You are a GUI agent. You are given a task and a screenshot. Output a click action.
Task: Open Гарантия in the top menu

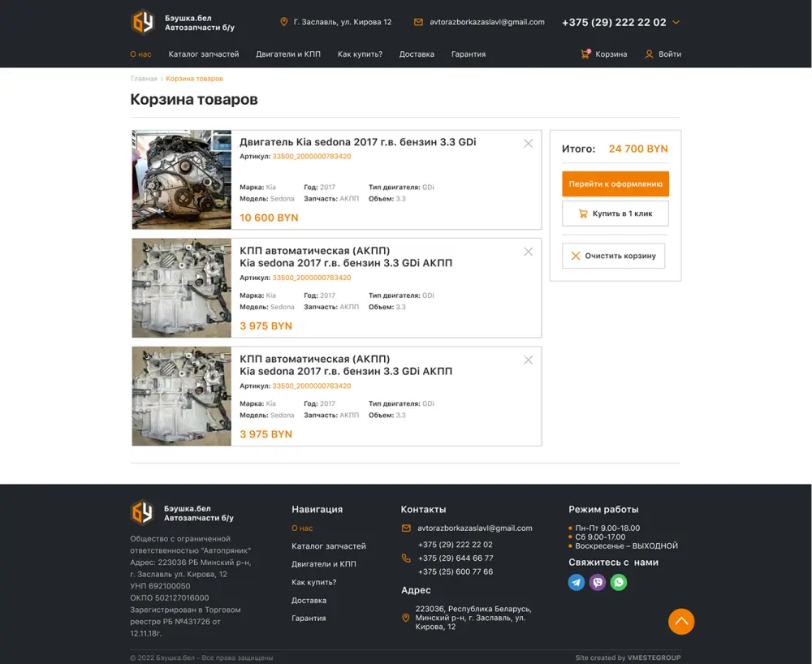pyautogui.click(x=469, y=54)
